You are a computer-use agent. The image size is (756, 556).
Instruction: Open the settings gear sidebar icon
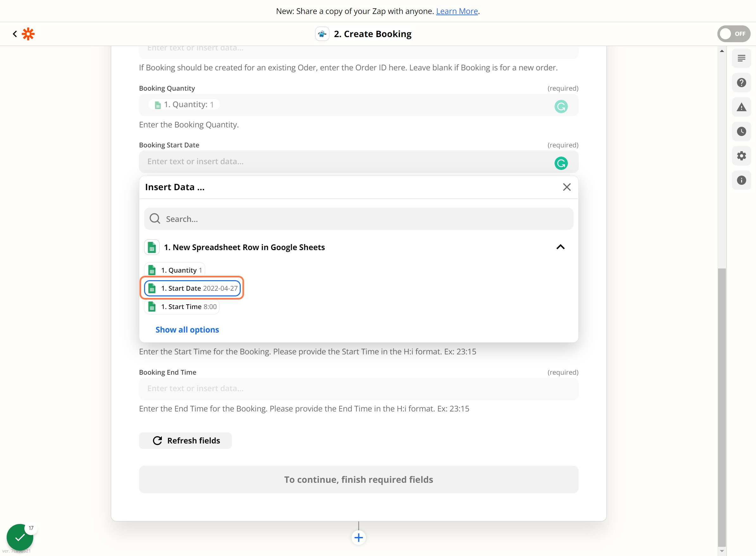(x=741, y=156)
